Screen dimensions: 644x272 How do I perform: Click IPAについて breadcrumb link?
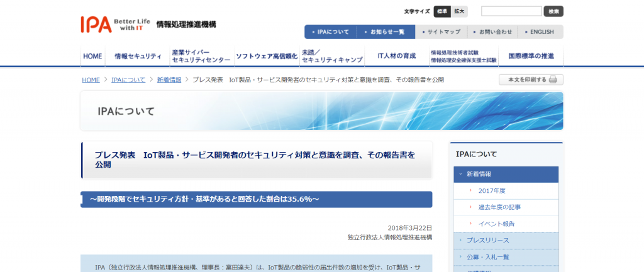128,80
